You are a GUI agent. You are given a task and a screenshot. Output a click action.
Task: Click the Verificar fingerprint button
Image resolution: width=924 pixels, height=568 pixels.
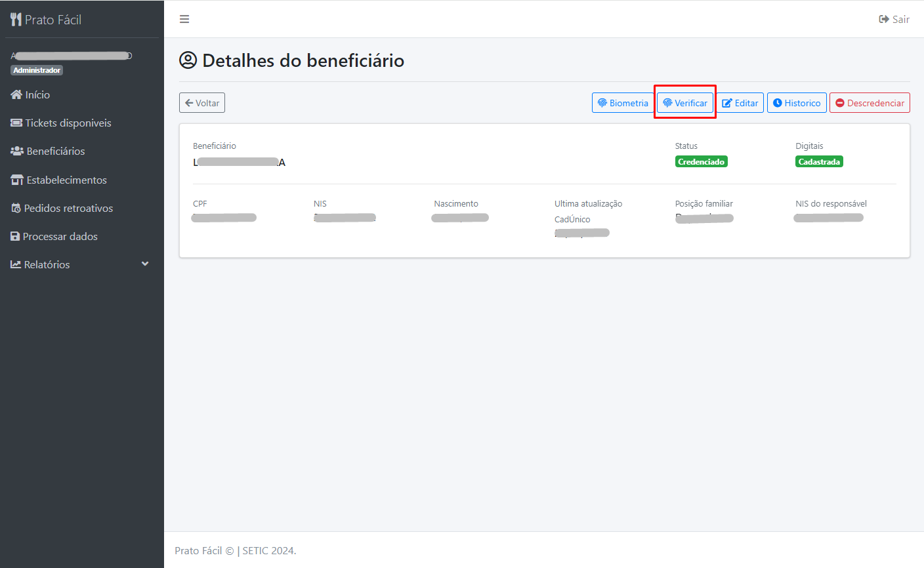pos(685,103)
